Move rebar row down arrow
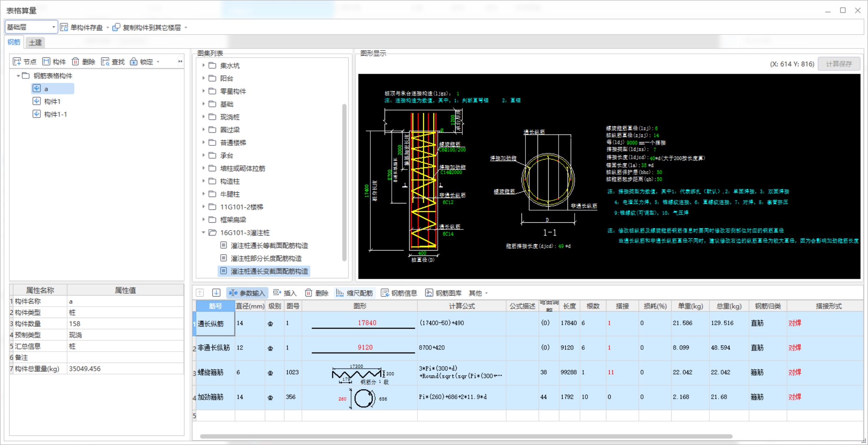This screenshot has height=445, width=868. 216,293
